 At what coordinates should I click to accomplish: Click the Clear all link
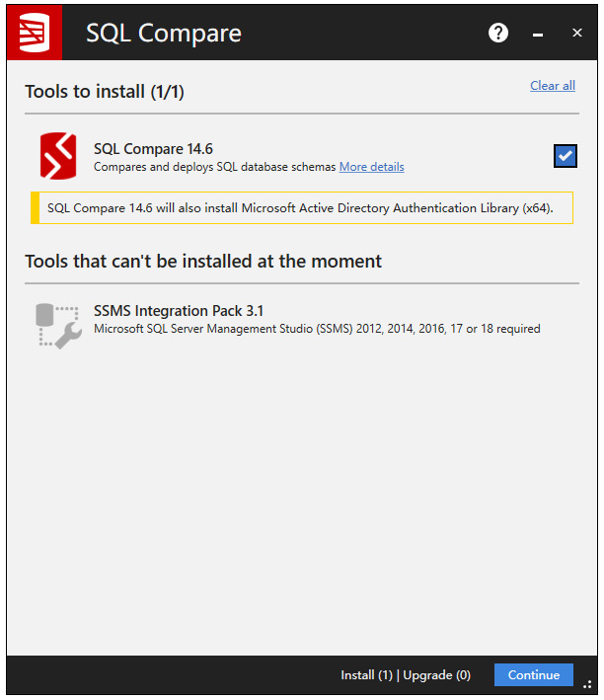click(x=552, y=86)
